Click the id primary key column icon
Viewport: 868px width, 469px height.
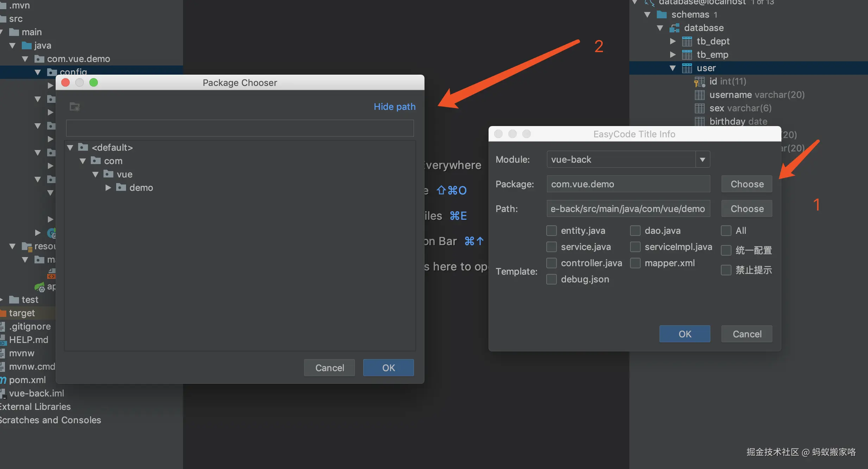[699, 82]
